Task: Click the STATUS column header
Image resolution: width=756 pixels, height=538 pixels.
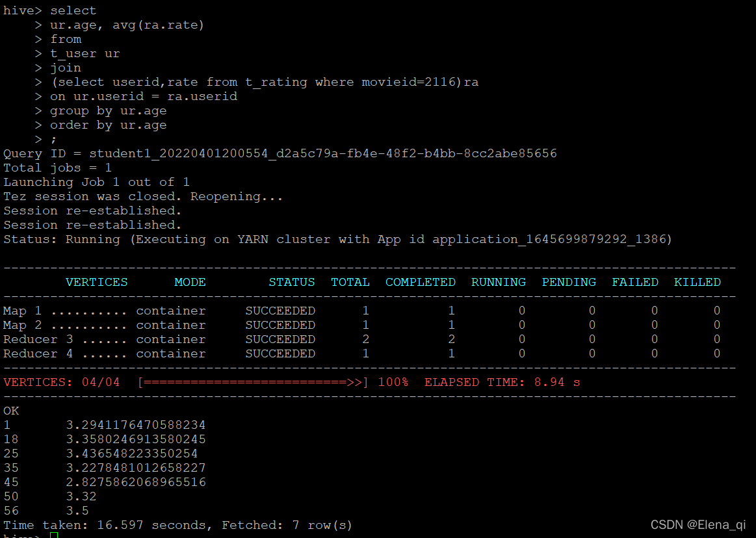Action: [x=291, y=282]
